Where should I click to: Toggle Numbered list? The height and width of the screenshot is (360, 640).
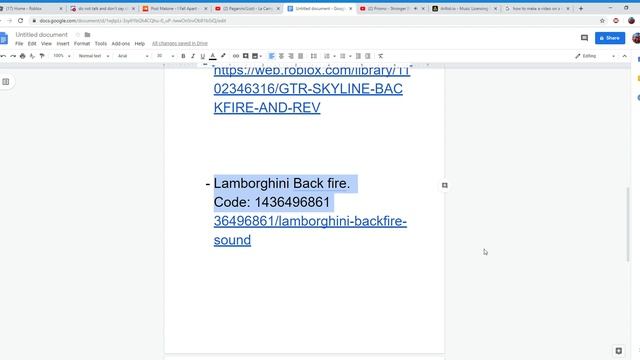tap(327, 56)
